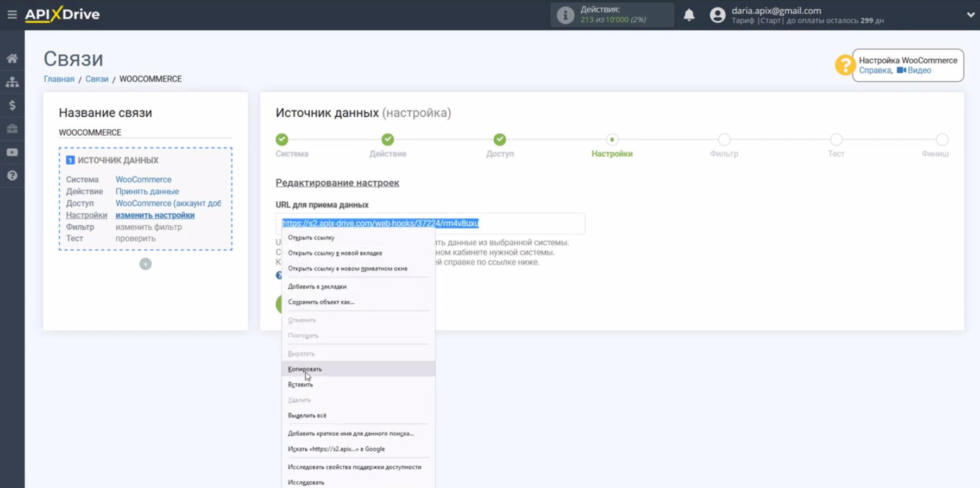Open the YouTube video icon in sidebar
The image size is (980, 488).
coord(12,153)
